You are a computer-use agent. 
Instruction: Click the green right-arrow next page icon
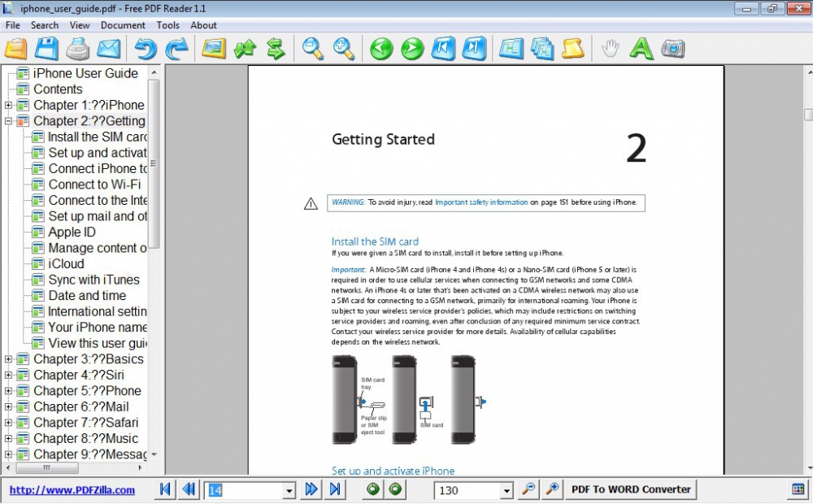point(412,49)
